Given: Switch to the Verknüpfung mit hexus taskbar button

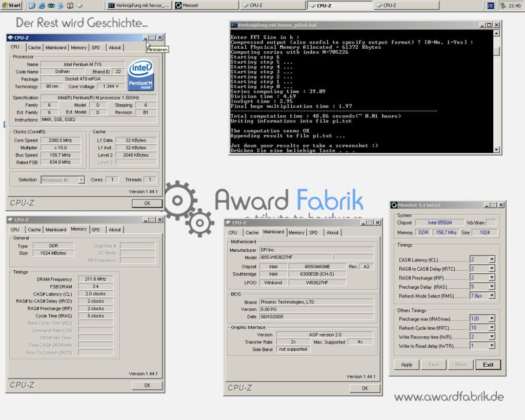Looking at the screenshot, I should [139, 5].
